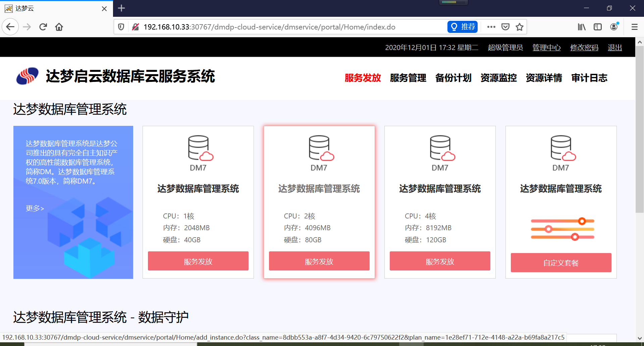This screenshot has height=346, width=644.
Task: Click the sliders graphic on custom card
Action: [562, 229]
